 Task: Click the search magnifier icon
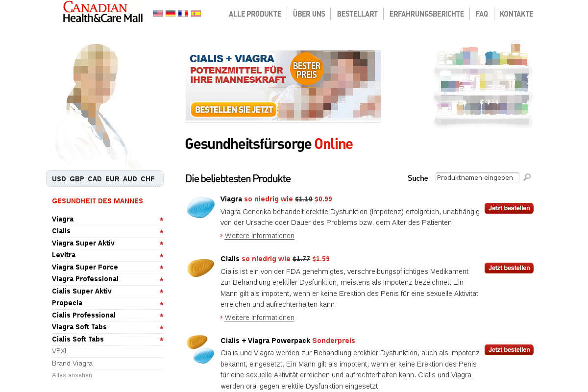(x=527, y=177)
